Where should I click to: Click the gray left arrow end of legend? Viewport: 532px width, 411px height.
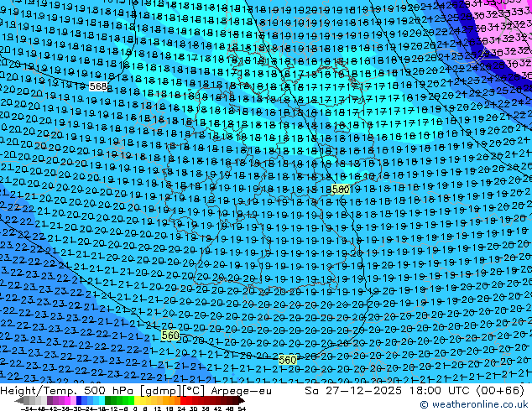tap(19, 401)
